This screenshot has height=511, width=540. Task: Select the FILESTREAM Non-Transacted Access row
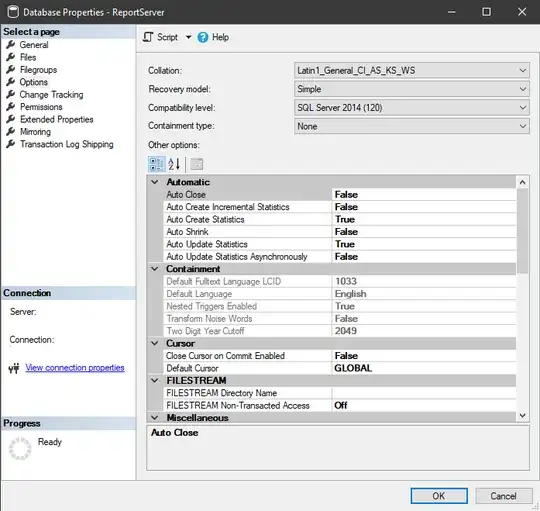pos(340,405)
